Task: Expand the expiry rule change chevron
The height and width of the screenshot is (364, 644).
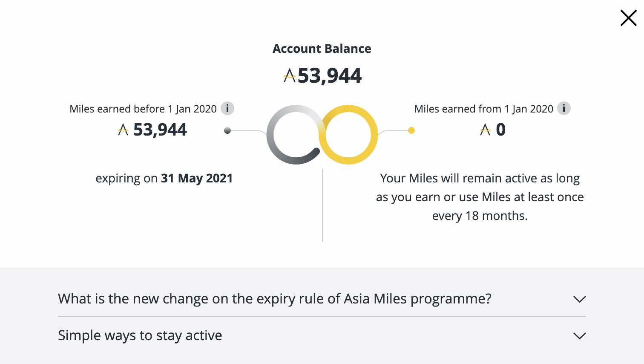Action: [x=579, y=299]
